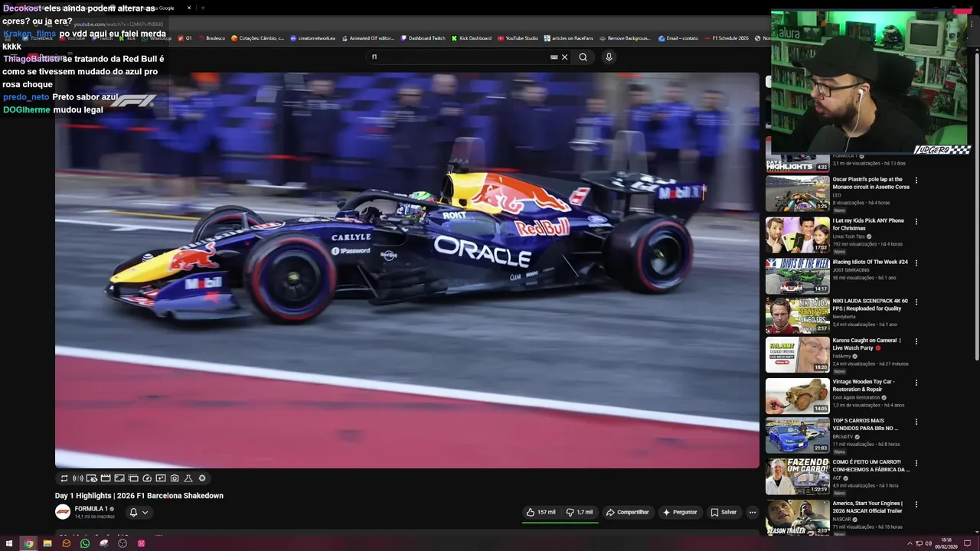Screen dimensions: 980x551
Task: Click the camera screenshot icon under video
Action: point(175,478)
